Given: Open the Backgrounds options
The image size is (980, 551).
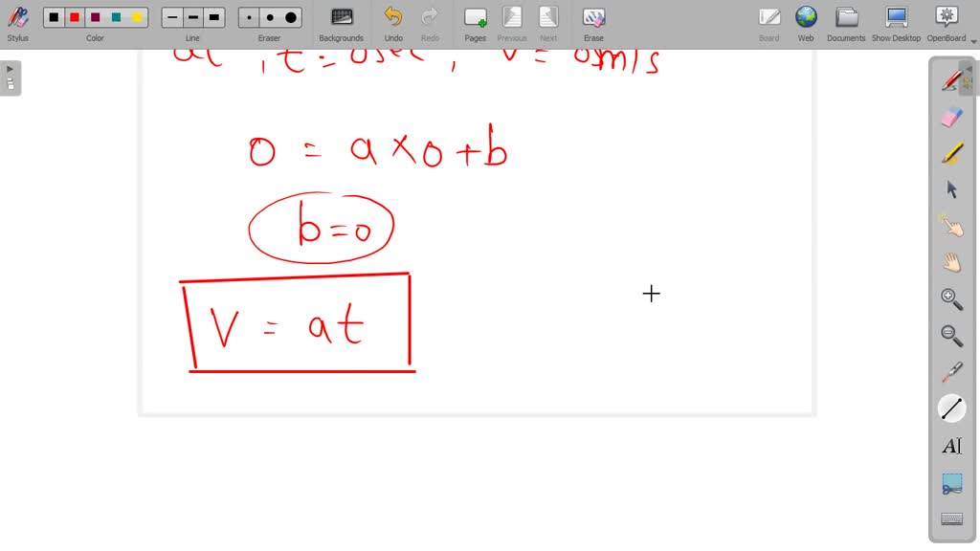Looking at the screenshot, I should pyautogui.click(x=342, y=24).
